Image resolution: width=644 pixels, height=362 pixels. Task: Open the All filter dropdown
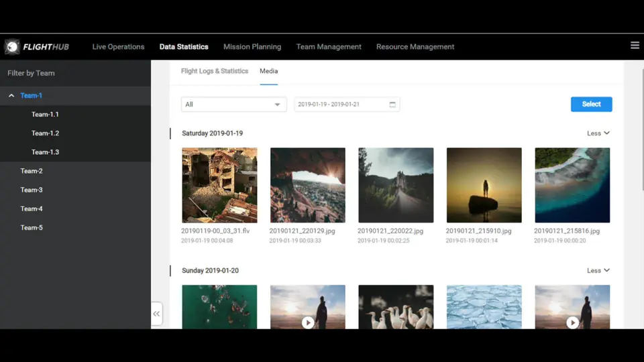pos(233,105)
